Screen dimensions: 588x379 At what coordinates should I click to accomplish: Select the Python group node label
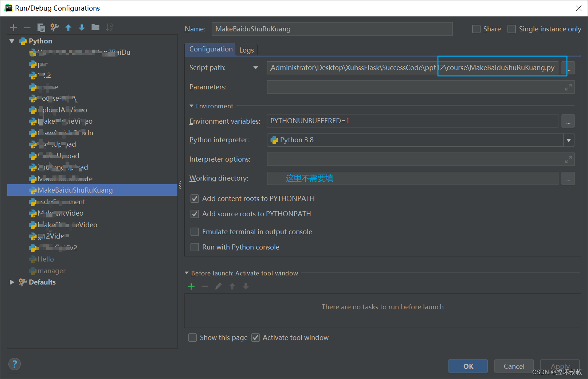point(40,41)
